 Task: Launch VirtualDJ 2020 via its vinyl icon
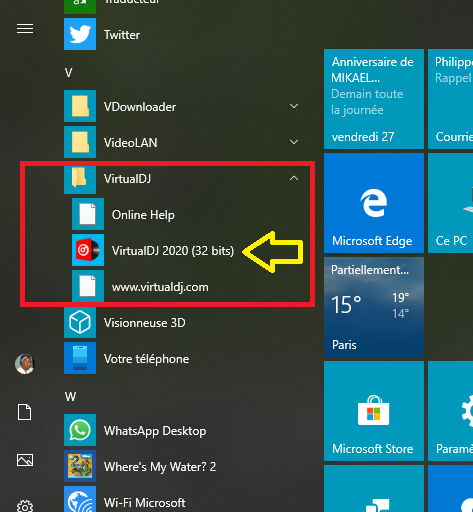[88, 250]
